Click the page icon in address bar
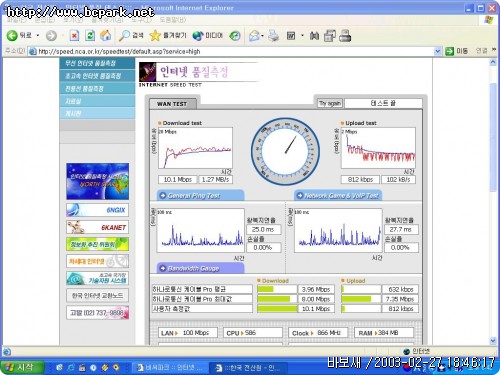The height and width of the screenshot is (375, 500). [x=32, y=51]
